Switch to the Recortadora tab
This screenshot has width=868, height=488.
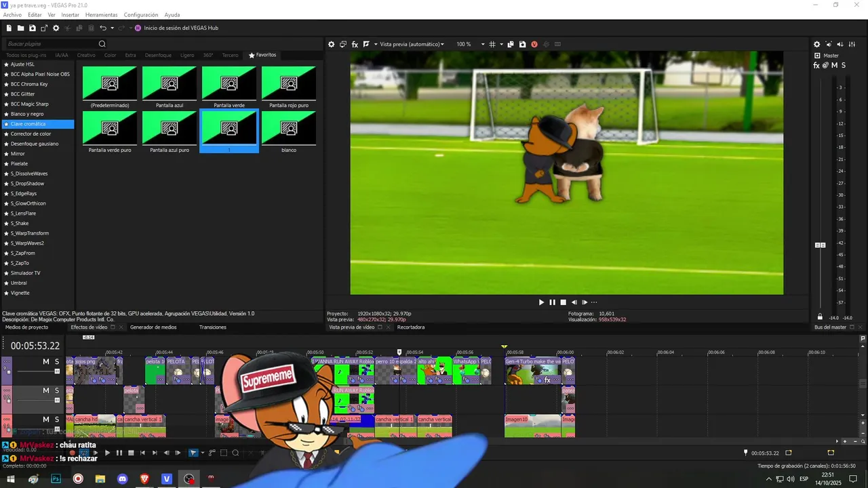(411, 327)
